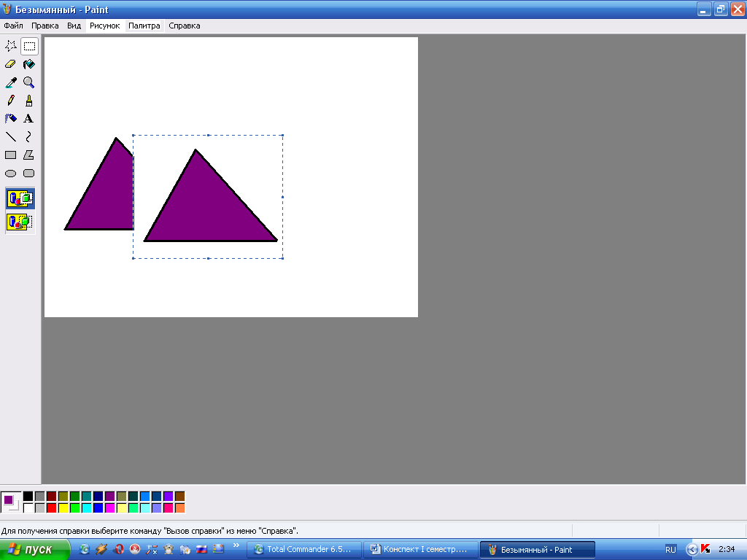Open the Палитра menu

tap(144, 26)
